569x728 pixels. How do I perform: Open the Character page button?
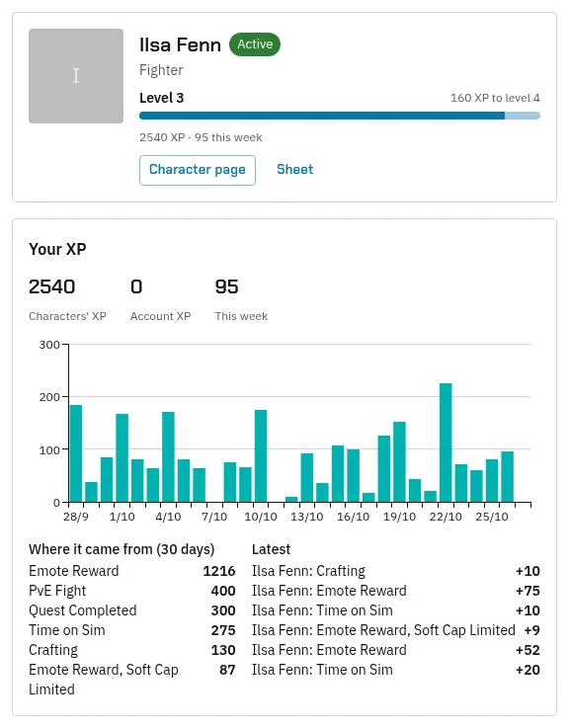pyautogui.click(x=197, y=170)
